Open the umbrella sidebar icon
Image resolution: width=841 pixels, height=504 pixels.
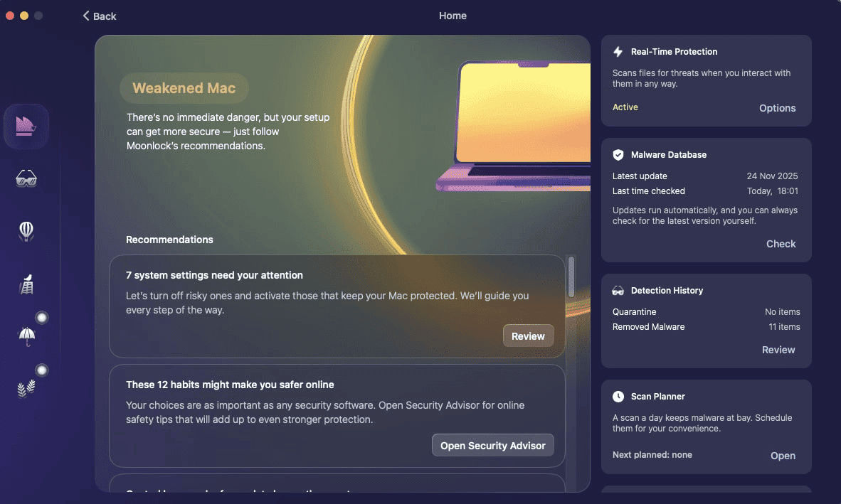pyautogui.click(x=26, y=336)
